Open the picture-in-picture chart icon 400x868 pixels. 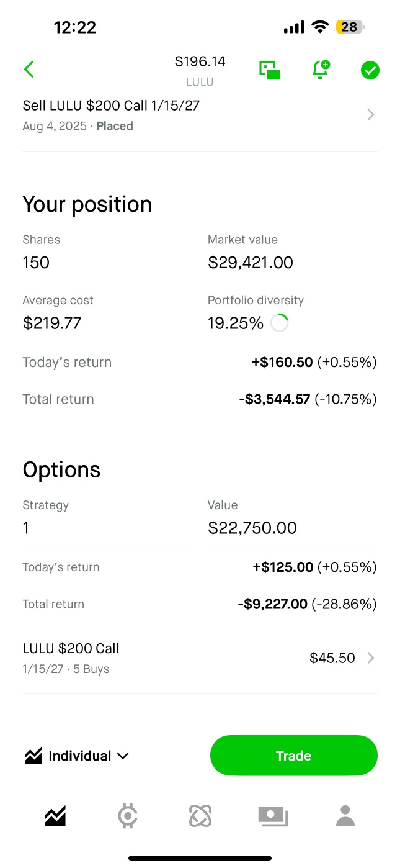point(270,70)
